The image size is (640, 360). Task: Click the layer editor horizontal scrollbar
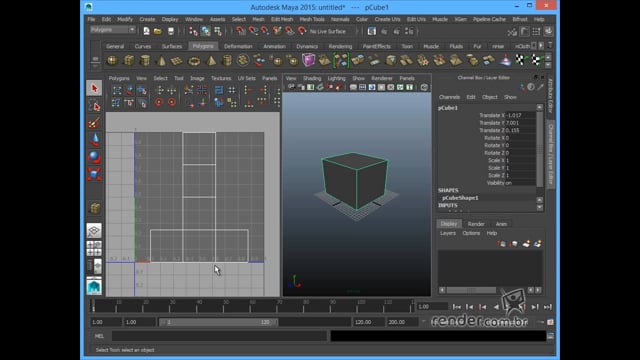471,290
